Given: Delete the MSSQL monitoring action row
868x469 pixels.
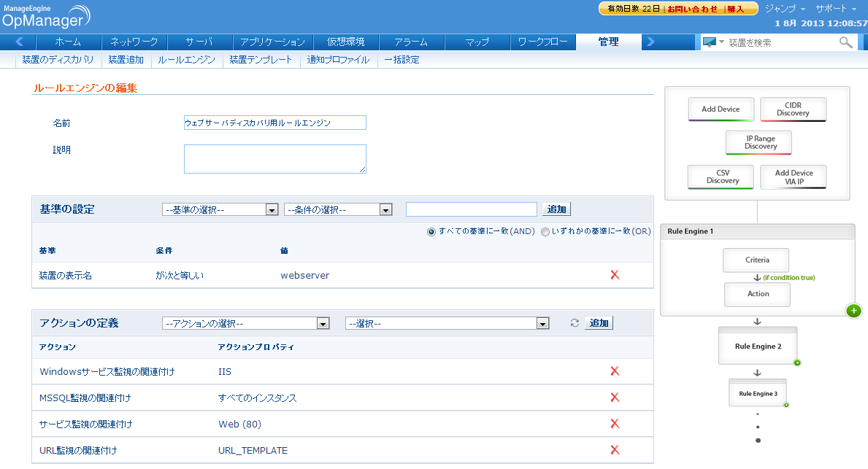Looking at the screenshot, I should 614,398.
